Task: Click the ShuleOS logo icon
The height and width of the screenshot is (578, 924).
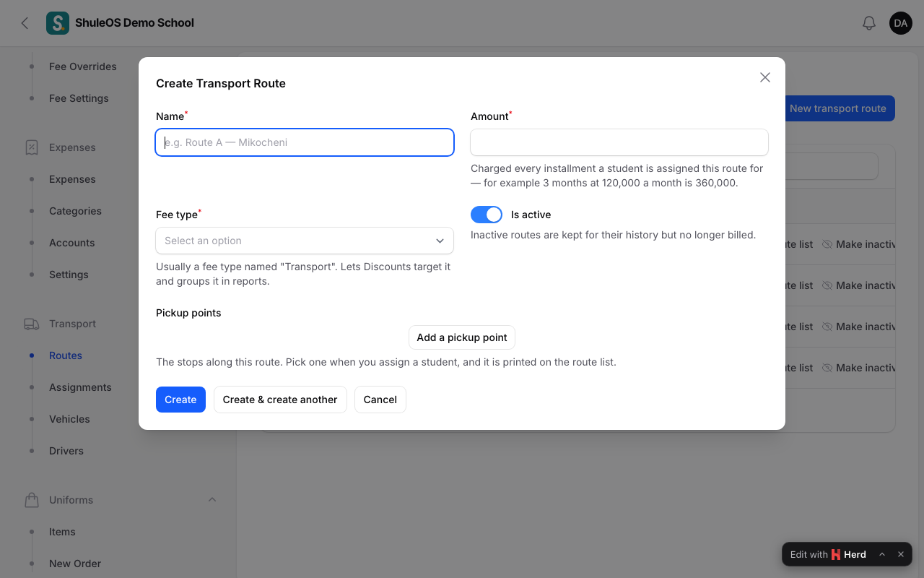Action: (58, 23)
